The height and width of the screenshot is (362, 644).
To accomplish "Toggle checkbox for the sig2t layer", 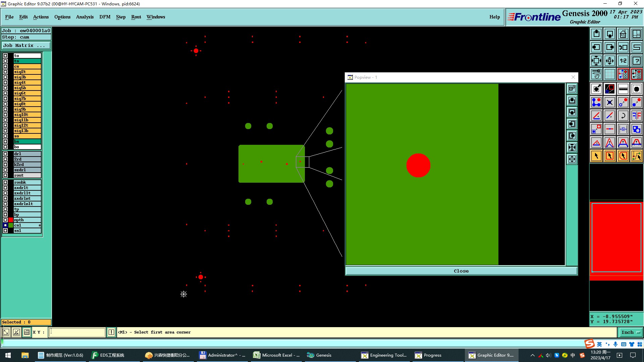I will point(5,72).
